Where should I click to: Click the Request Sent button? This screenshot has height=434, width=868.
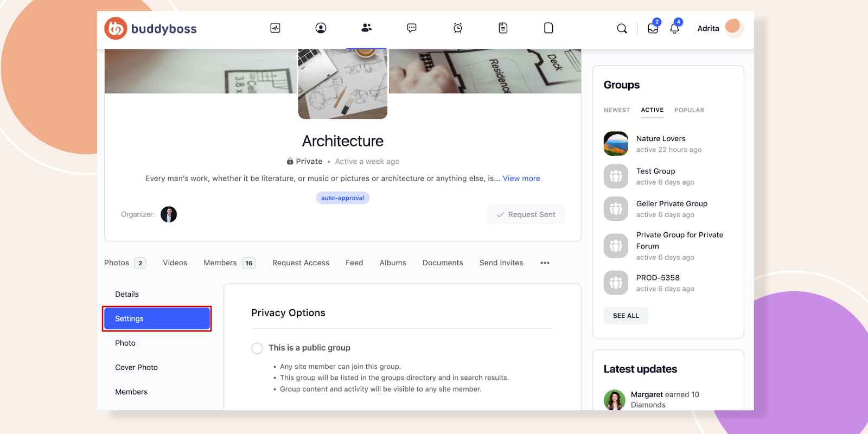[x=525, y=214]
